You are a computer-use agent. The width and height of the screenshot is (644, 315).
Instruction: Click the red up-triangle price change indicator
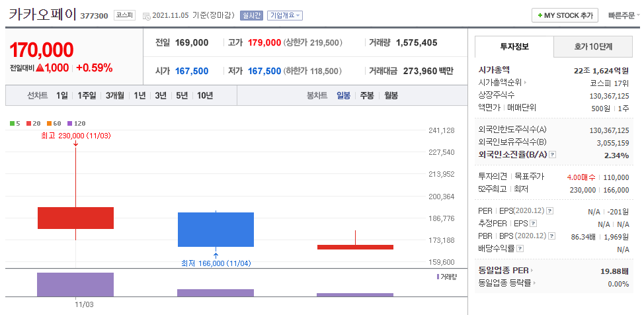click(40, 68)
